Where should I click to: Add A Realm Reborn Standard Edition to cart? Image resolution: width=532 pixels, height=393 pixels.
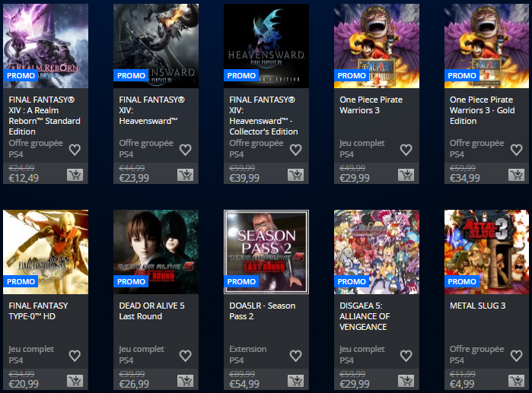pyautogui.click(x=75, y=175)
